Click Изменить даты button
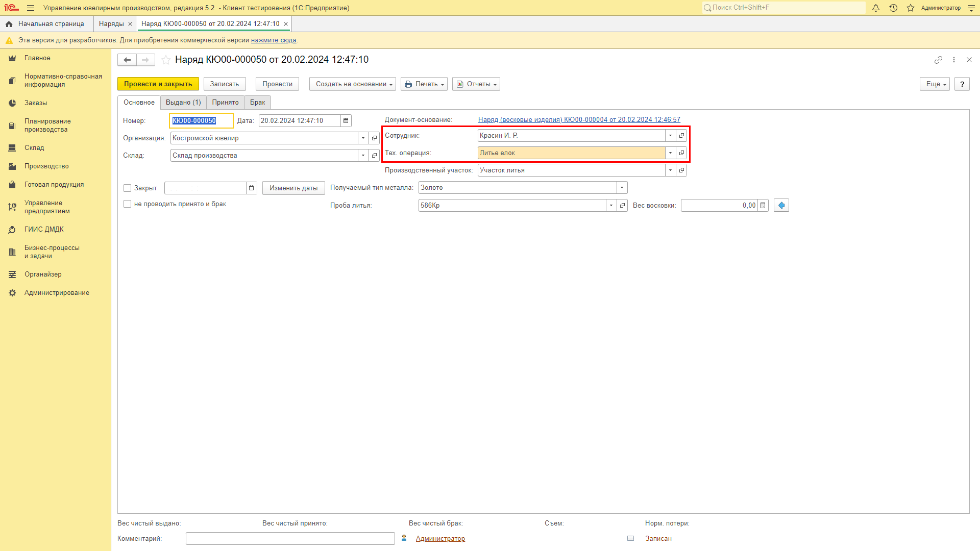 point(293,188)
